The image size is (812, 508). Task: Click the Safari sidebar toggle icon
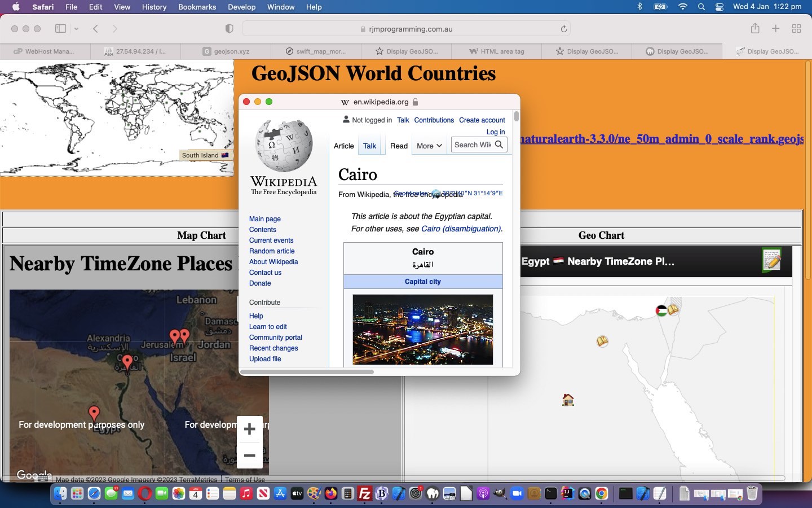pyautogui.click(x=60, y=29)
